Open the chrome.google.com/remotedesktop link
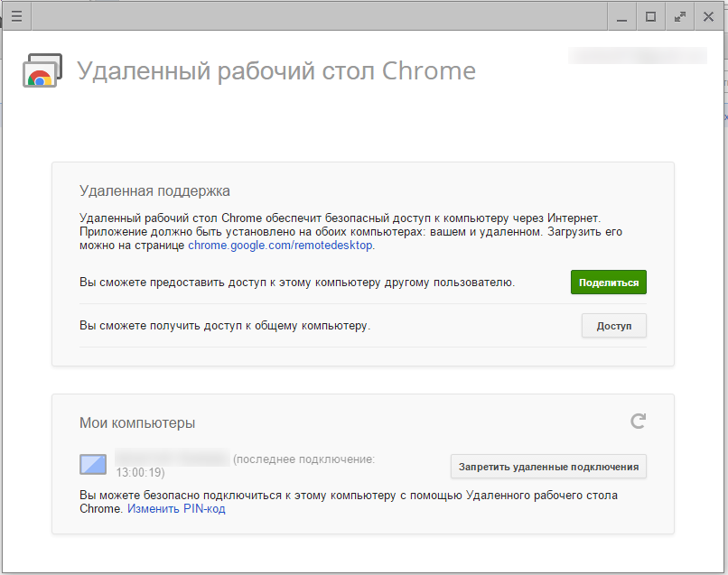The image size is (728, 575). [280, 245]
